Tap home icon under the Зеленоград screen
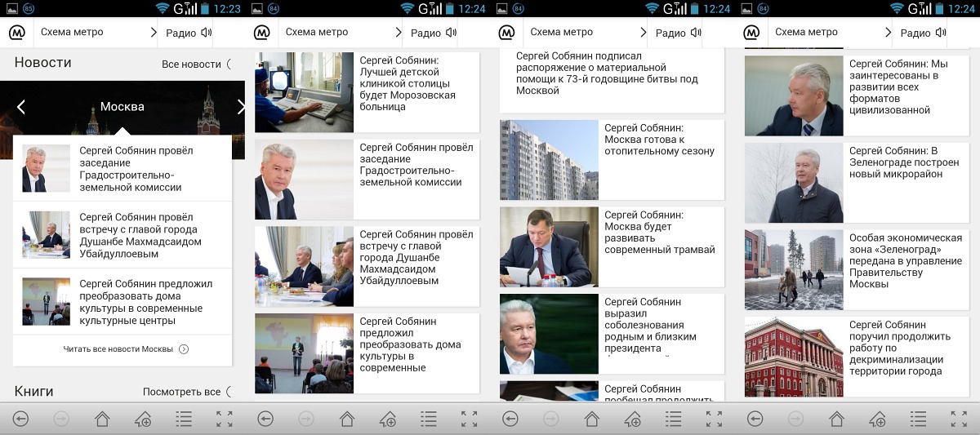Image resolution: width=980 pixels, height=435 pixels. click(x=837, y=419)
